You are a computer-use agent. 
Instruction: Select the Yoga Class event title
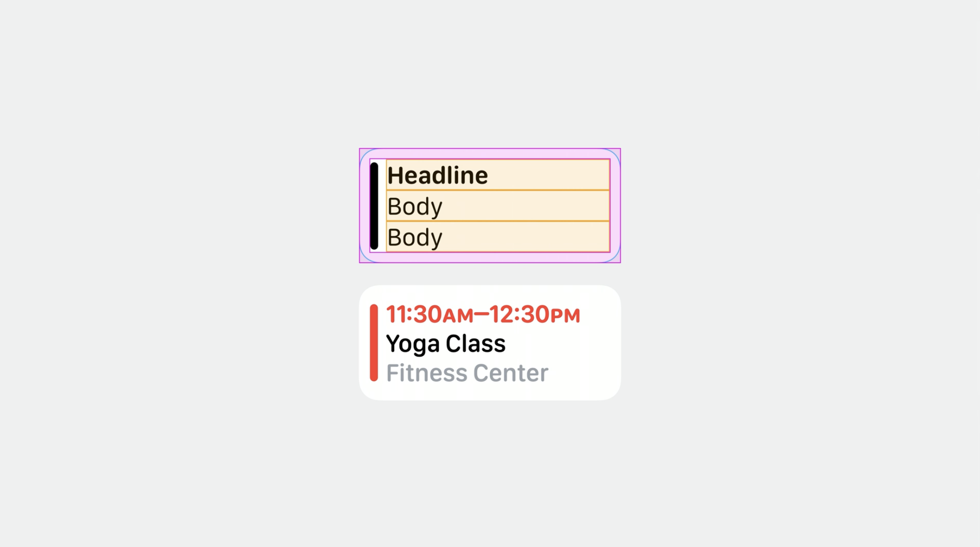tap(445, 344)
